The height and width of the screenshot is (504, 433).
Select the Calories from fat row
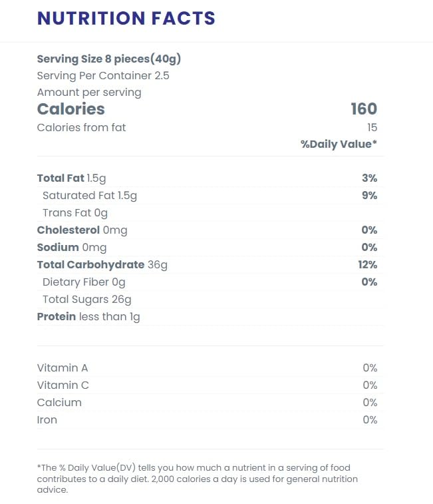(x=81, y=127)
